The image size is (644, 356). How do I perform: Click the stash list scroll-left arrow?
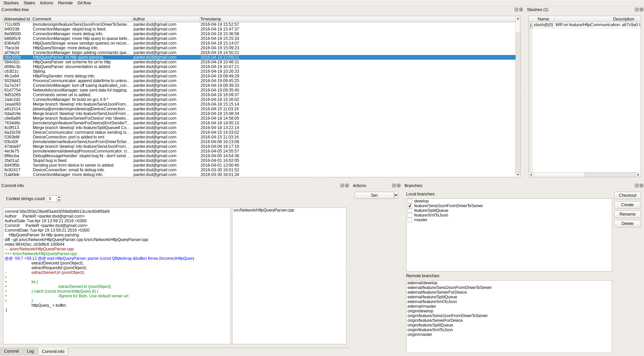[x=531, y=175]
